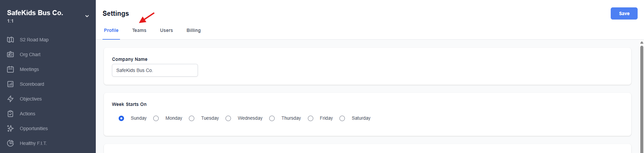Click the Opportunities sparkle icon
The height and width of the screenshot is (153, 644).
10,128
